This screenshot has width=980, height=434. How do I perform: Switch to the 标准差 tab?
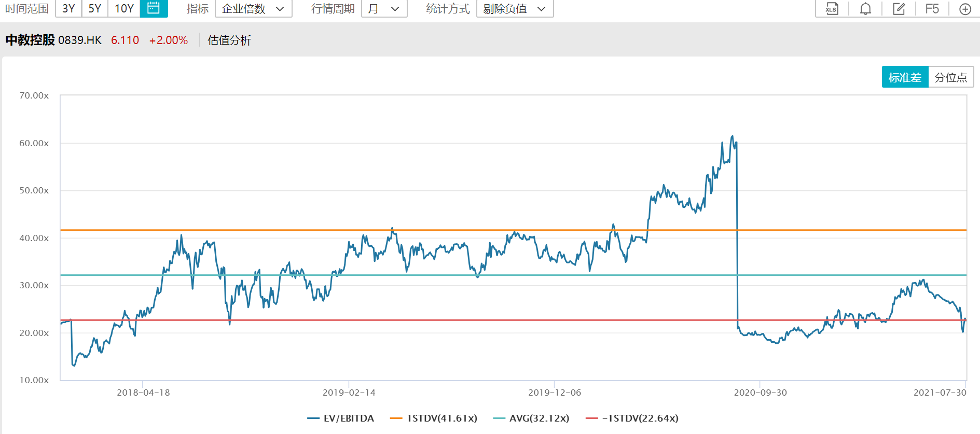coord(905,77)
